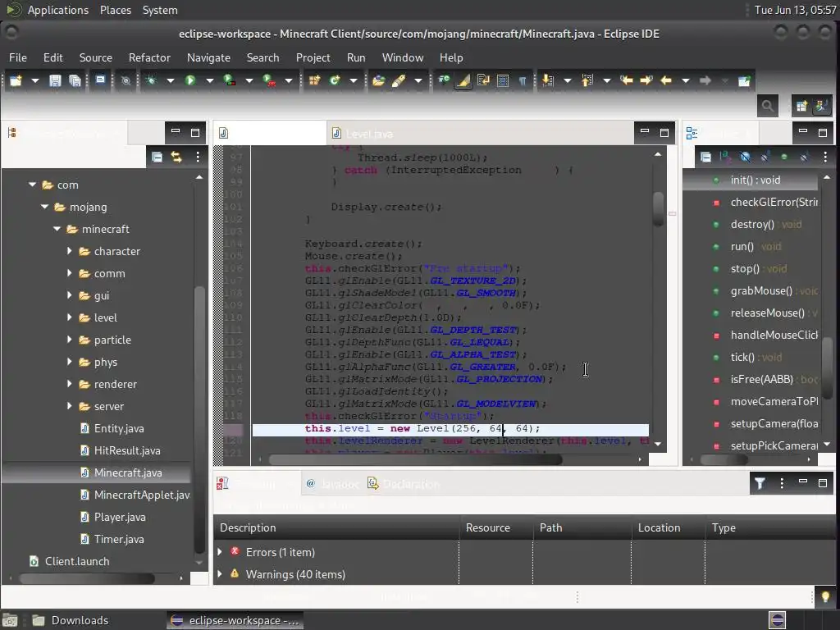Select Client.launch file
The image size is (840, 630).
pyautogui.click(x=76, y=561)
